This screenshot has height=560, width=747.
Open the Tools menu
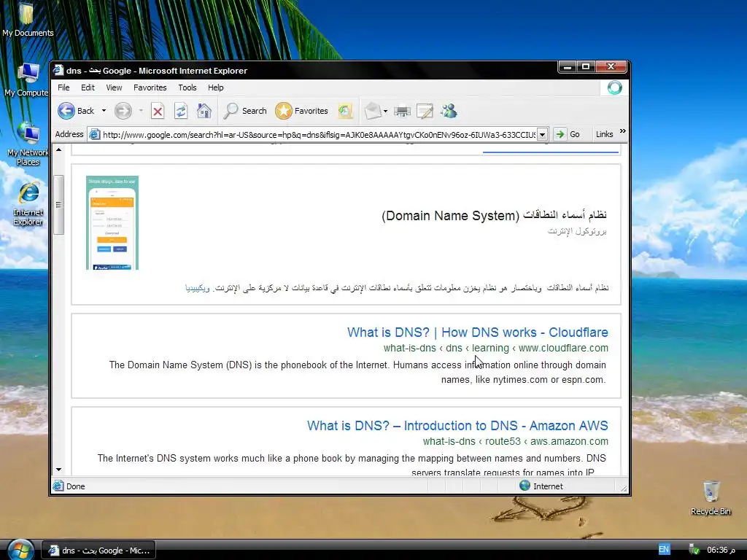[187, 87]
